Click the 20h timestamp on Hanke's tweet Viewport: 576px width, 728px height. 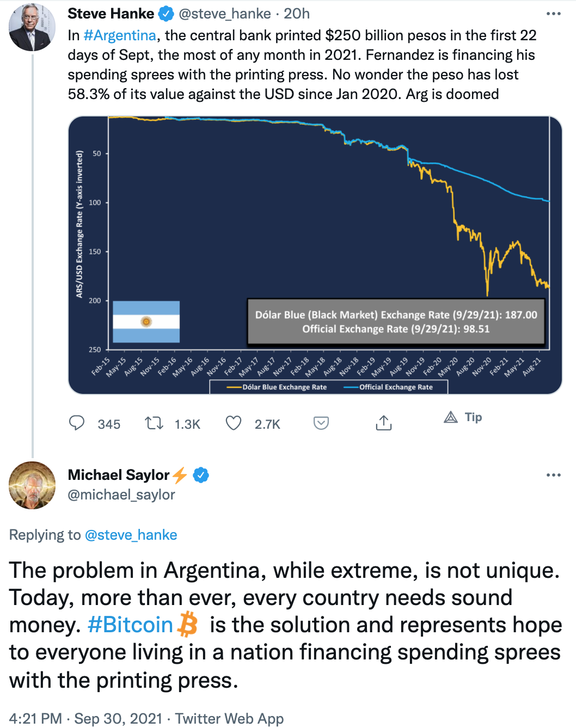tap(297, 14)
